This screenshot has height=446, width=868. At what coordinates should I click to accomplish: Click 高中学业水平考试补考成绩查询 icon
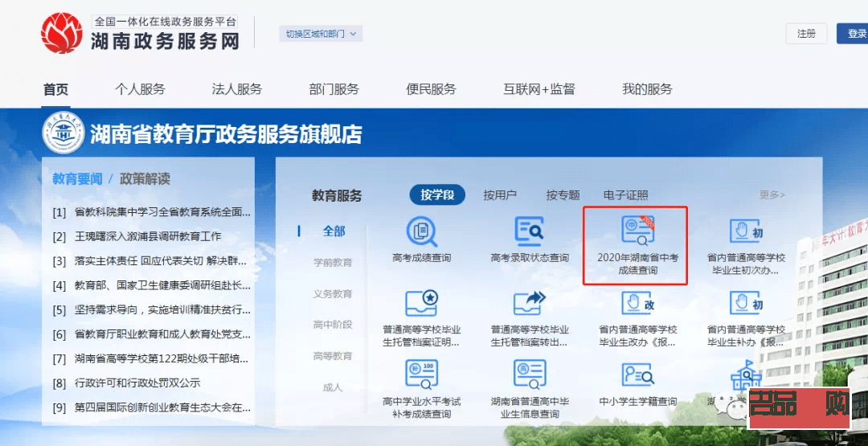click(x=421, y=375)
